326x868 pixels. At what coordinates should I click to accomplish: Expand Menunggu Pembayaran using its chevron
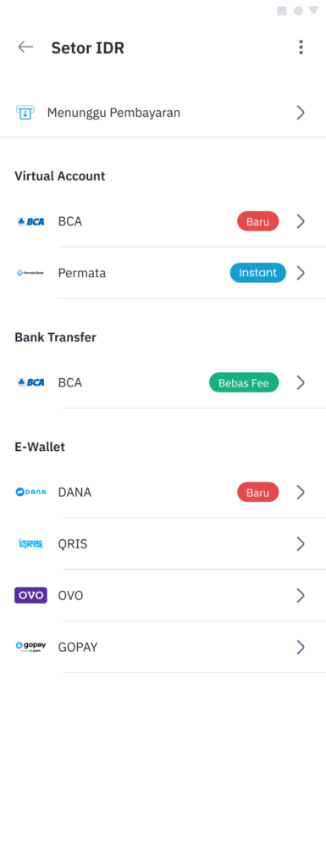301,113
